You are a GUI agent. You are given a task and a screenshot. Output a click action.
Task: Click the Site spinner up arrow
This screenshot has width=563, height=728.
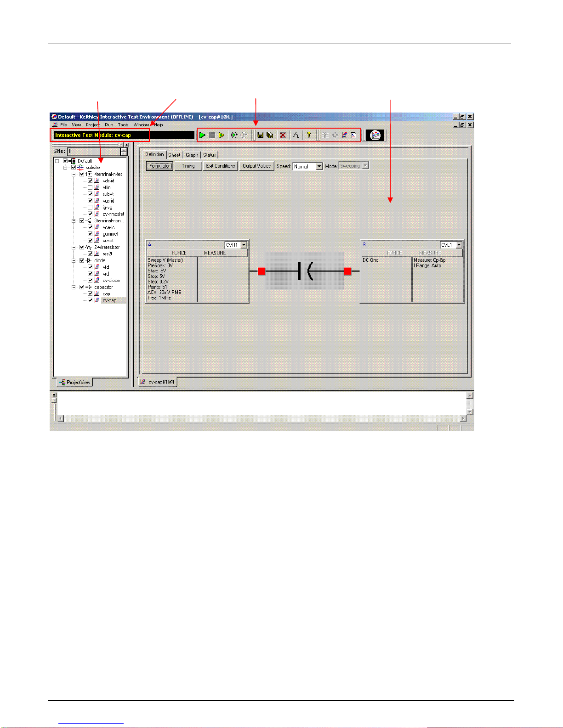124,149
